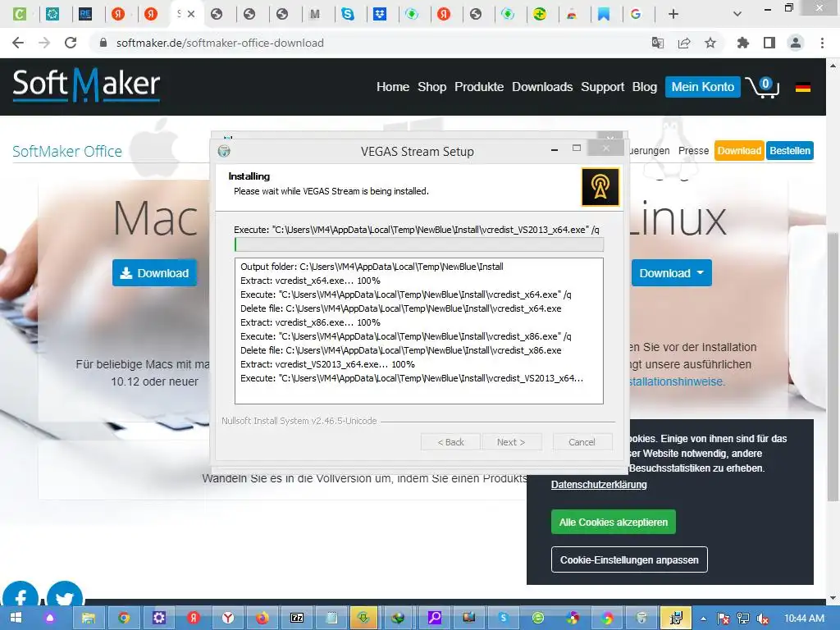Open the Support menu item
The height and width of the screenshot is (630, 840).
(603, 87)
